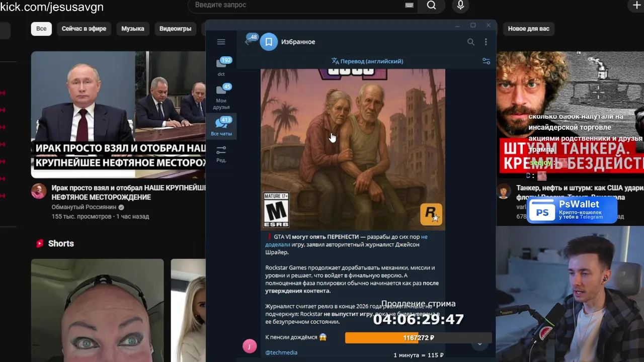Viewport: 644px width, 362px height.
Task: Click '155 тыс. просмотров · 1 час назад' text
Action: [x=100, y=217]
